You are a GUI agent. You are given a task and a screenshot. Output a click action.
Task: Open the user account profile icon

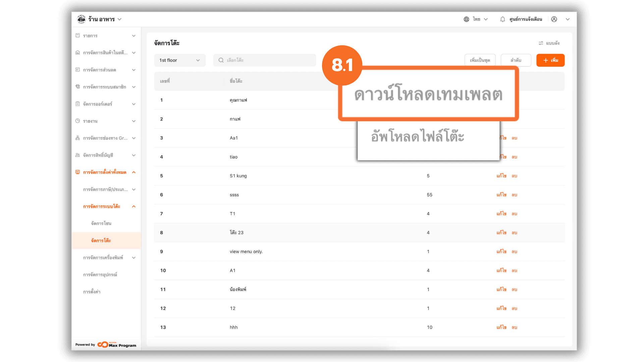click(554, 19)
